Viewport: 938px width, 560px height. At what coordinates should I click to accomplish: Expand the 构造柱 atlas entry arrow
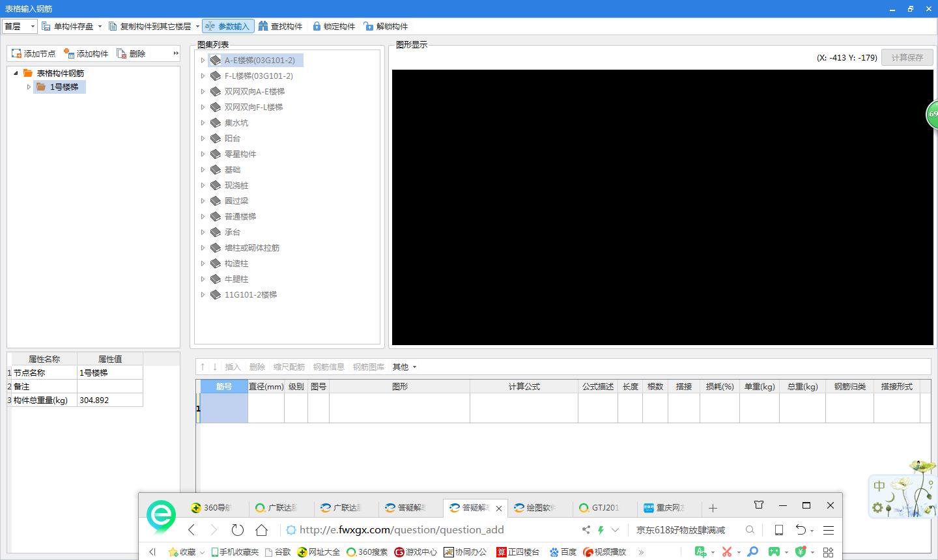pyautogui.click(x=203, y=263)
